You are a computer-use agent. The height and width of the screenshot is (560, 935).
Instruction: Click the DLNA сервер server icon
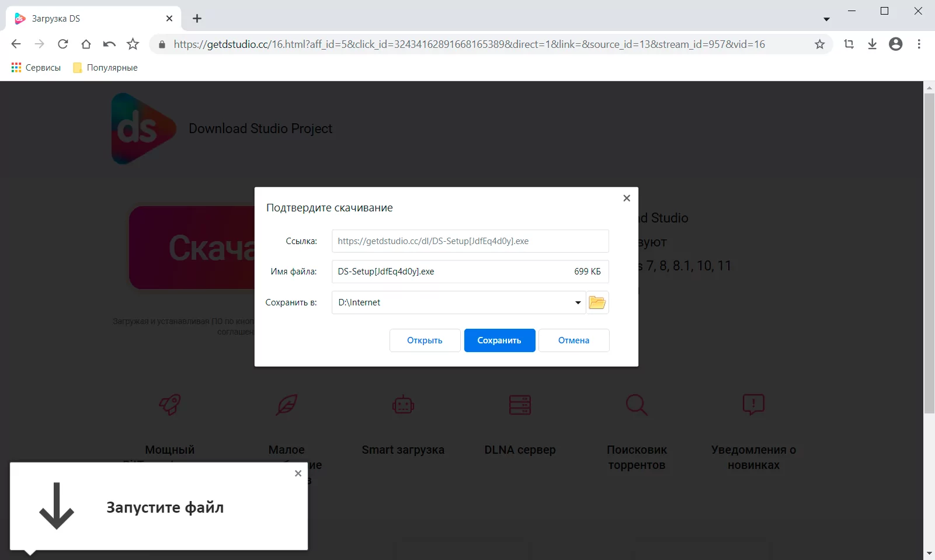click(520, 404)
